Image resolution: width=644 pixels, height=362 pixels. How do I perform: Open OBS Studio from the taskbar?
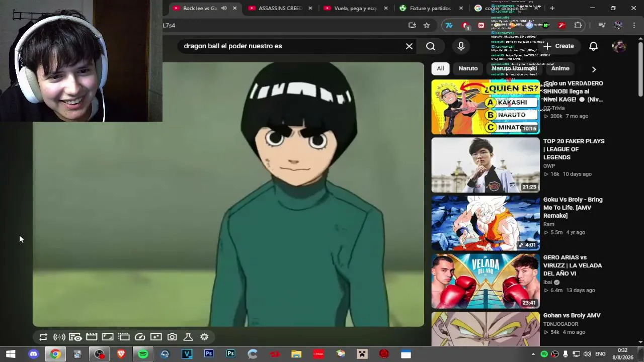[99, 354]
